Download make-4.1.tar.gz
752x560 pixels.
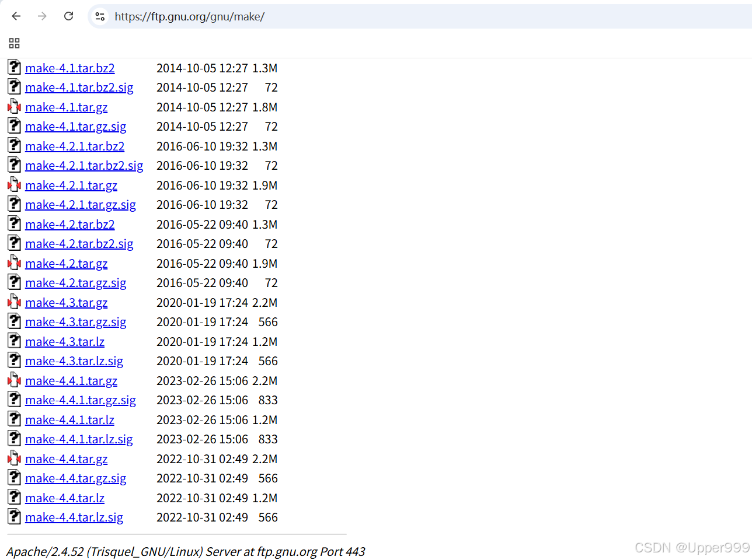pos(67,107)
